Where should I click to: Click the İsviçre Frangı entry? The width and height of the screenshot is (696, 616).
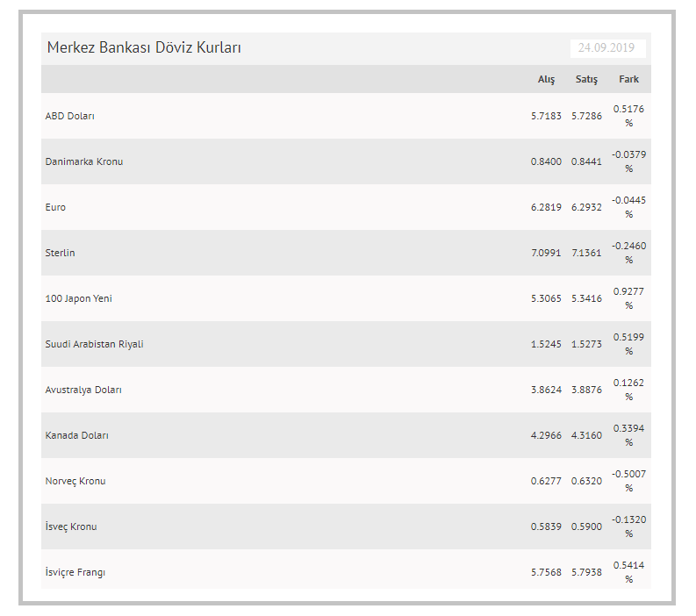(75, 572)
